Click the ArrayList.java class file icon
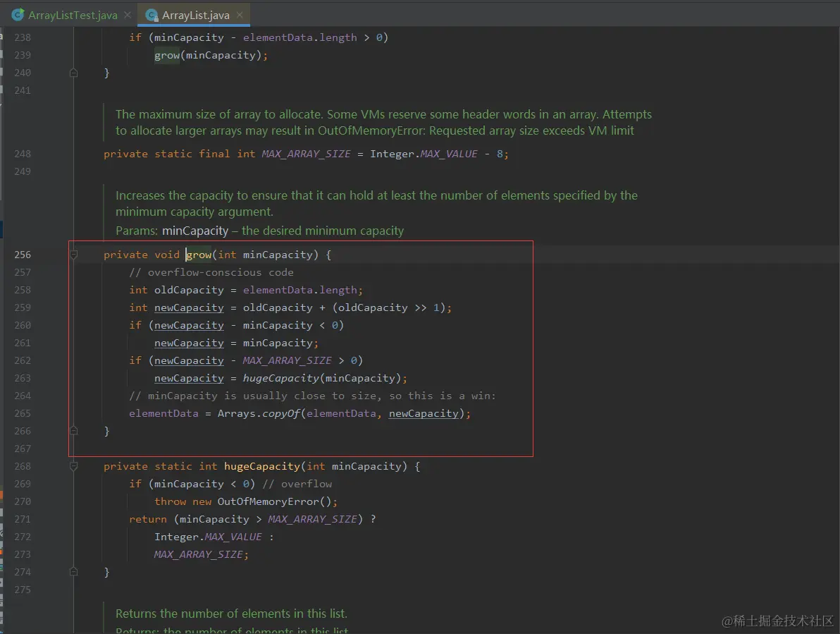The width and height of the screenshot is (840, 634). point(152,15)
